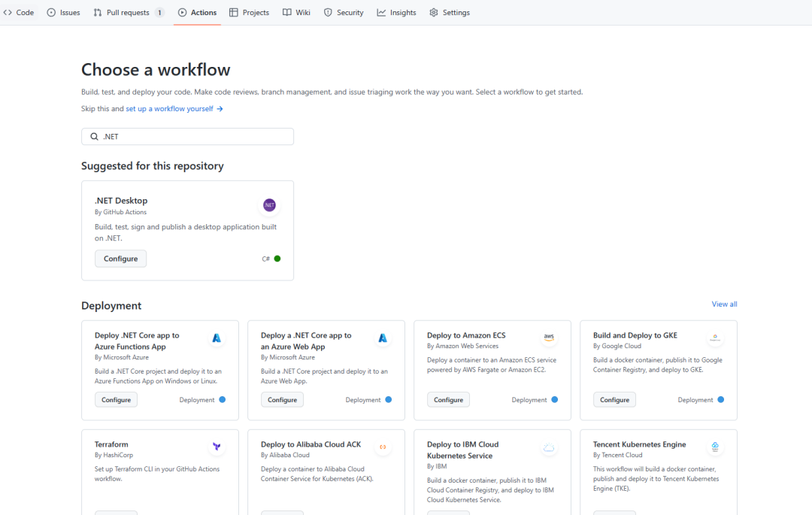Viewport: 812px width, 515px height.
Task: Click the Tencent Cloud logo icon
Action: (x=715, y=447)
